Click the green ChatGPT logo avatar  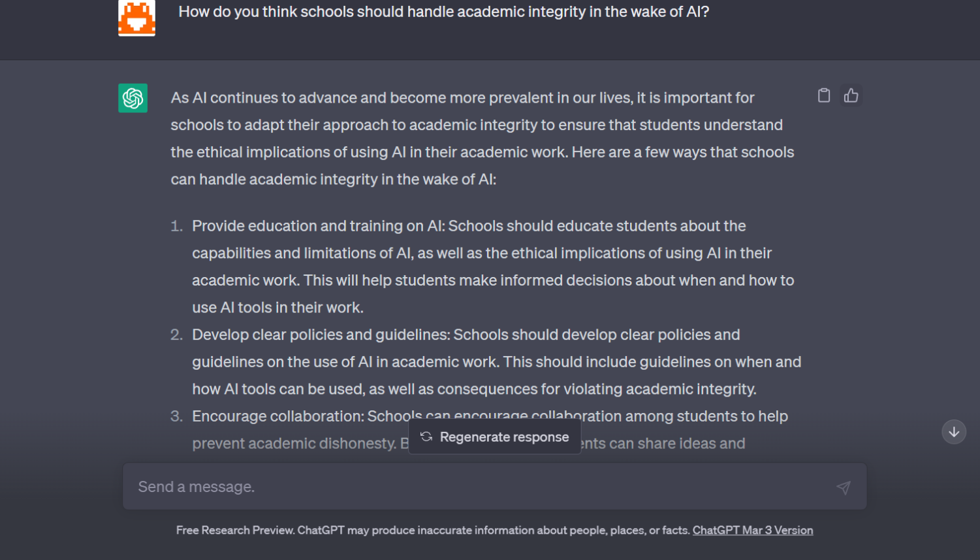click(133, 98)
